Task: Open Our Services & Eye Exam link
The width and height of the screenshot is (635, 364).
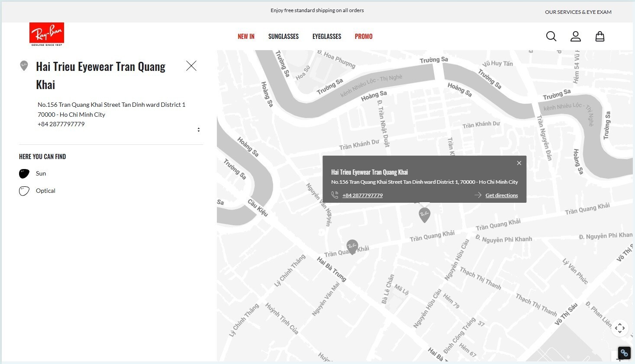Action: coord(578,12)
